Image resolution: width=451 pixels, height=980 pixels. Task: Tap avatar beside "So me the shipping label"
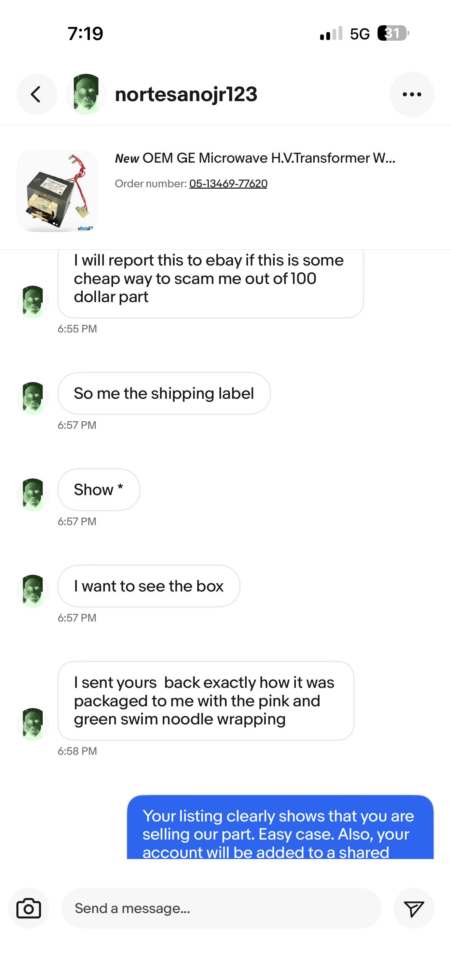[33, 398]
